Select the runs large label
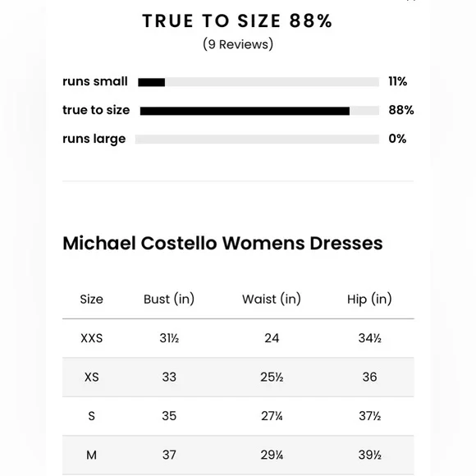Image resolution: width=476 pixels, height=476 pixels. point(94,139)
